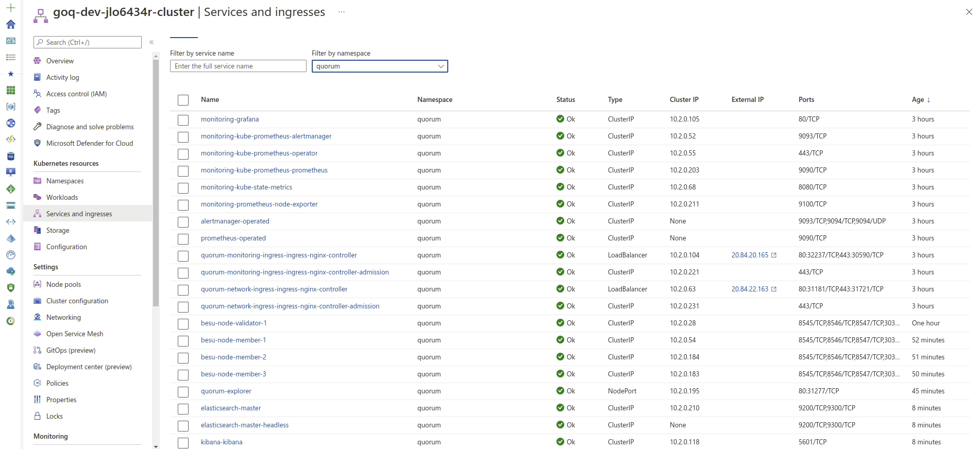Viewport: 980px width, 449px height.
Task: Click the Home icon in the portal sidebar
Action: point(11,24)
